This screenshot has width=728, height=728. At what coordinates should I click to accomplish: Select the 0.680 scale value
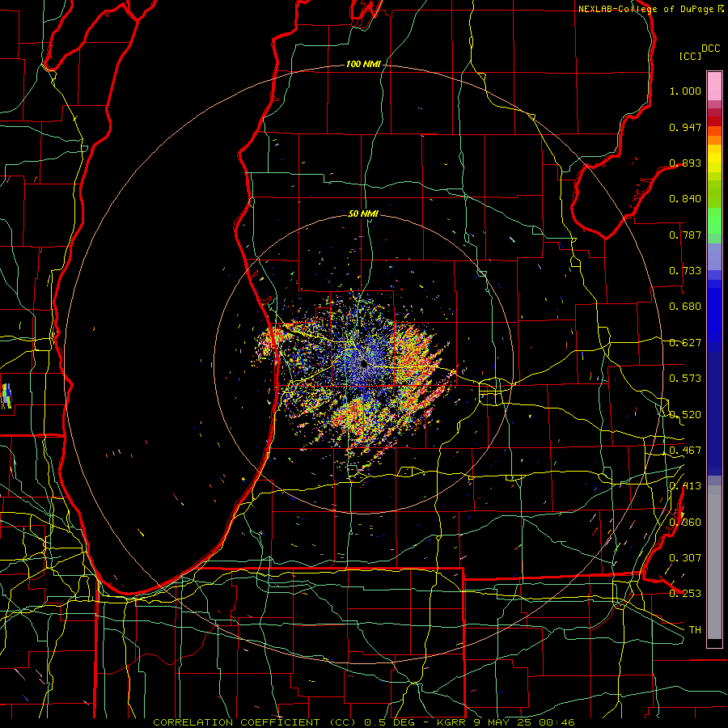[x=685, y=307]
